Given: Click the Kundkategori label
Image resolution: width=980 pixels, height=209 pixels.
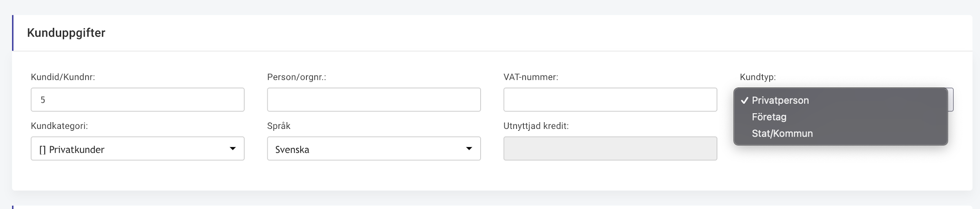Looking at the screenshot, I should [x=59, y=126].
